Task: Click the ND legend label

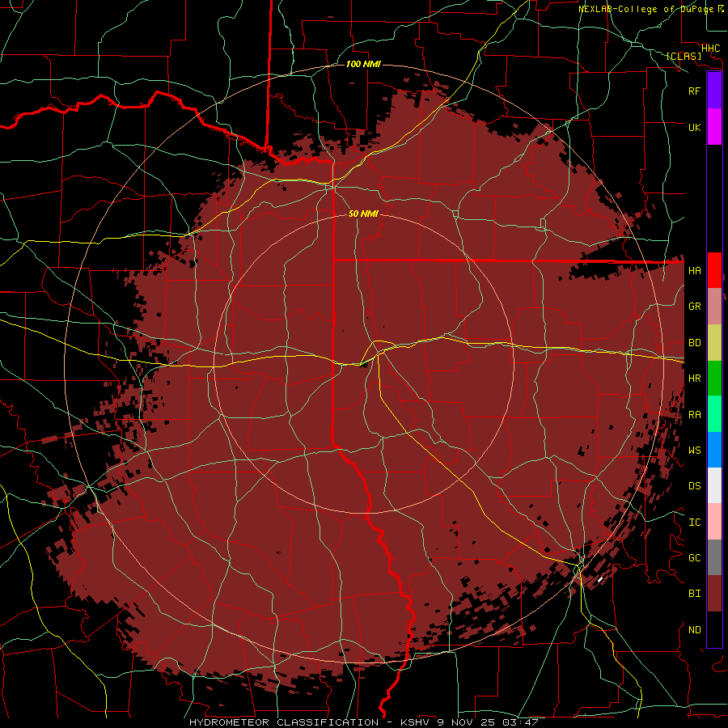Action: [694, 630]
